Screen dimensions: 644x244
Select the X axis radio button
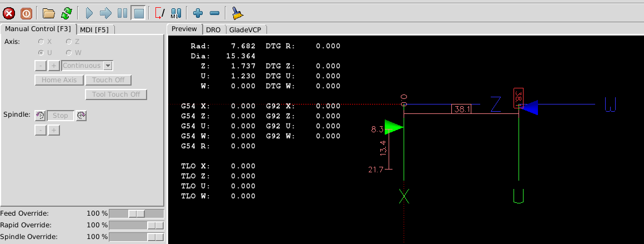[x=41, y=42]
